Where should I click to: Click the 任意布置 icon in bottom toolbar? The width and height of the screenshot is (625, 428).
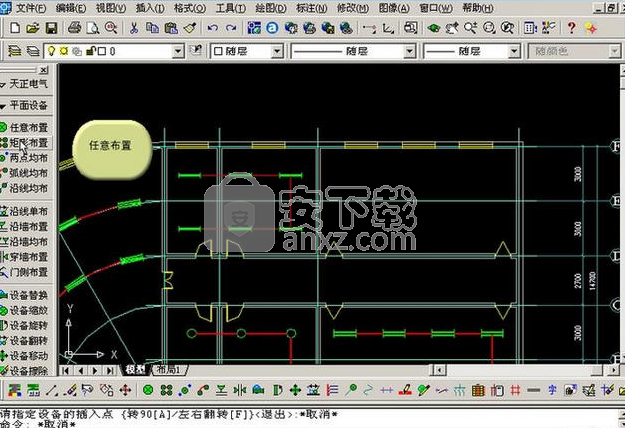pyautogui.click(x=148, y=390)
